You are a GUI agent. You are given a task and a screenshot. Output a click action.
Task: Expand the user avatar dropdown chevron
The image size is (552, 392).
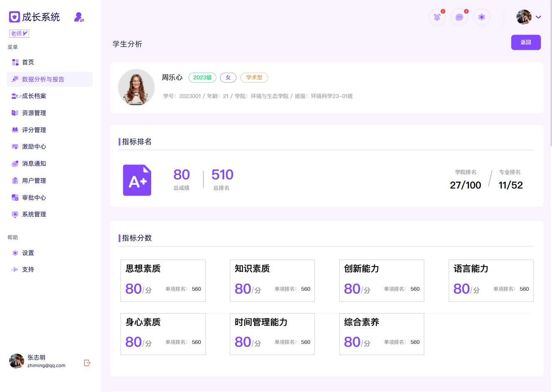(x=539, y=17)
